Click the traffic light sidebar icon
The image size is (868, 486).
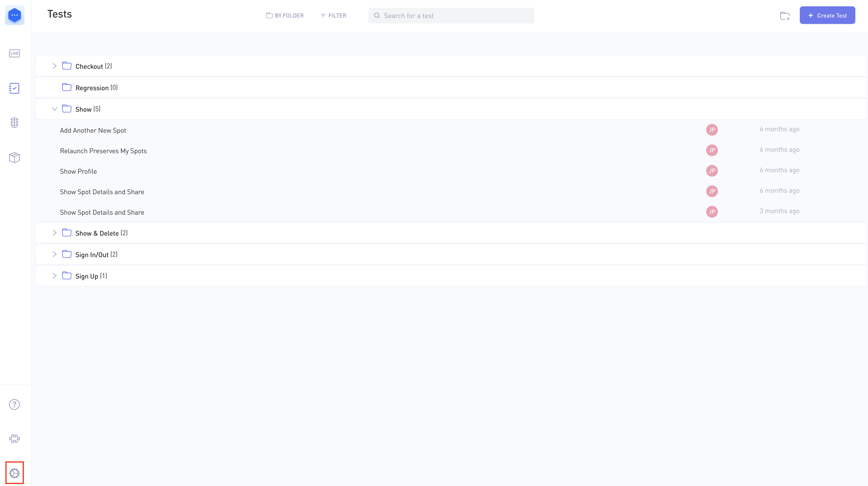(14, 122)
